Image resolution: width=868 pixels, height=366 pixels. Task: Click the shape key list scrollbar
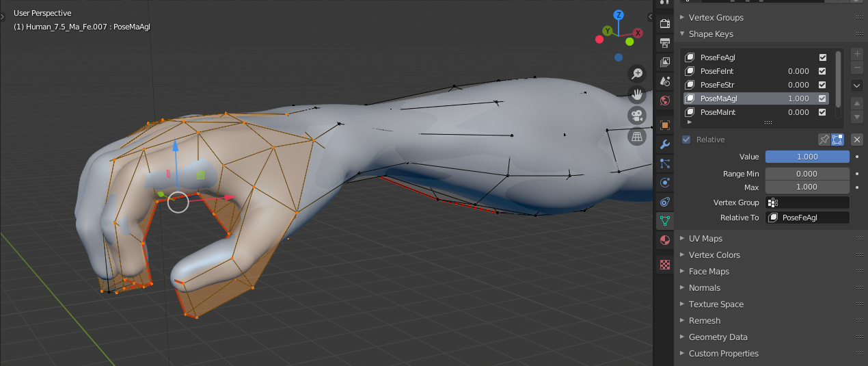(839, 78)
